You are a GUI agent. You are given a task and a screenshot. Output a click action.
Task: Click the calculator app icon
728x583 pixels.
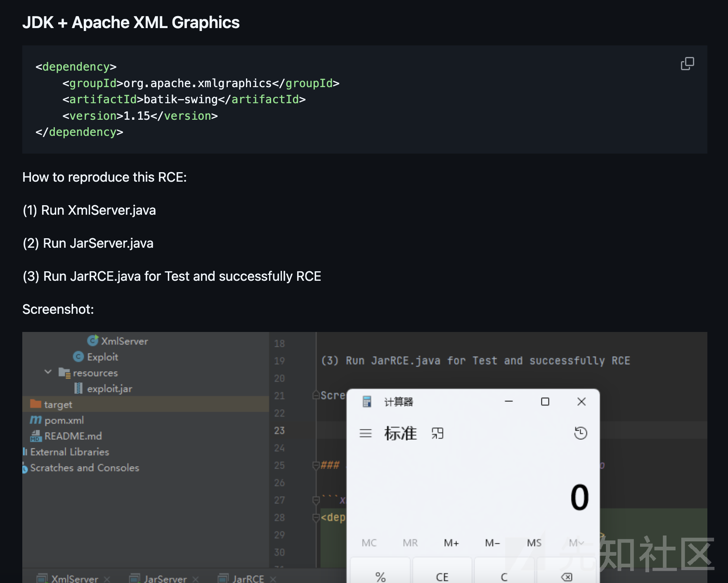[367, 402]
